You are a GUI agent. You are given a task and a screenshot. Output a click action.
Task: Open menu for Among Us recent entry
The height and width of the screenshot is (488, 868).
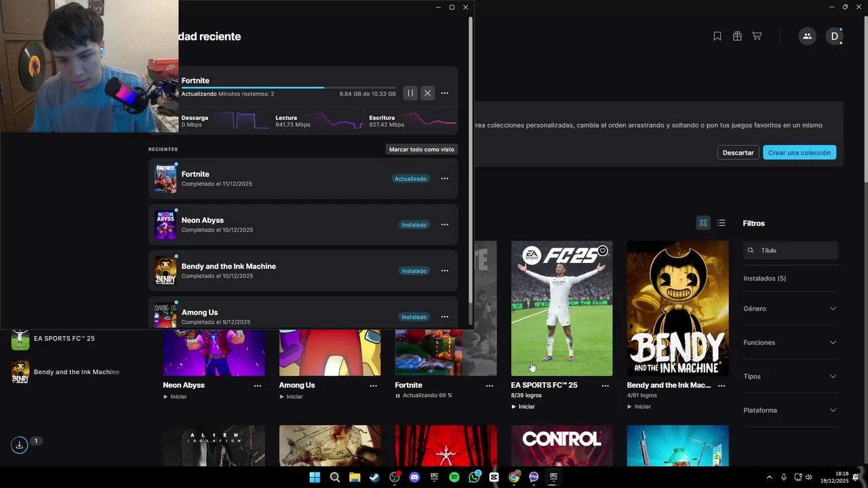445,317
